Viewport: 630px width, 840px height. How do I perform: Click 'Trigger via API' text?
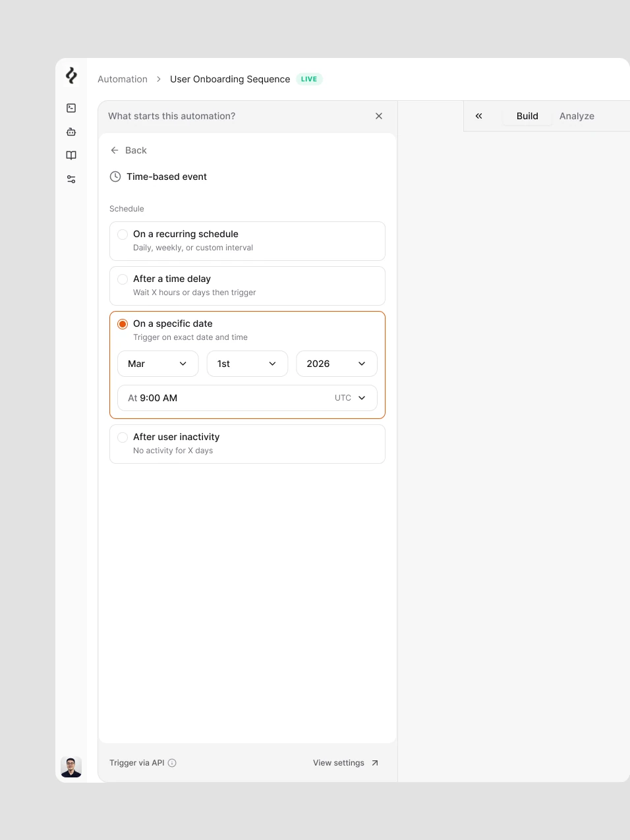coord(137,763)
